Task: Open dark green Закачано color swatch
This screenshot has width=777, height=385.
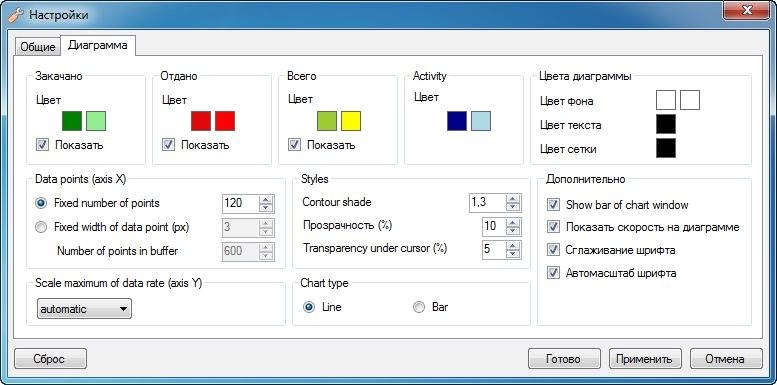Action: click(x=72, y=121)
